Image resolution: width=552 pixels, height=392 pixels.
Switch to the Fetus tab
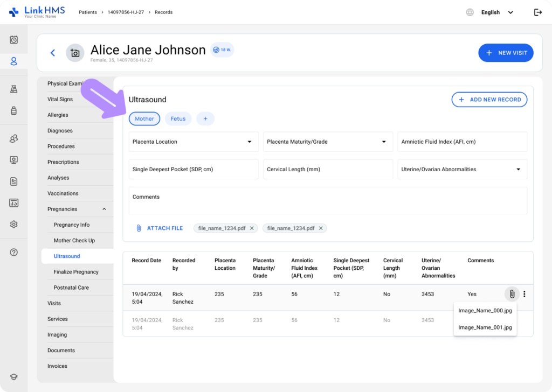coord(178,119)
